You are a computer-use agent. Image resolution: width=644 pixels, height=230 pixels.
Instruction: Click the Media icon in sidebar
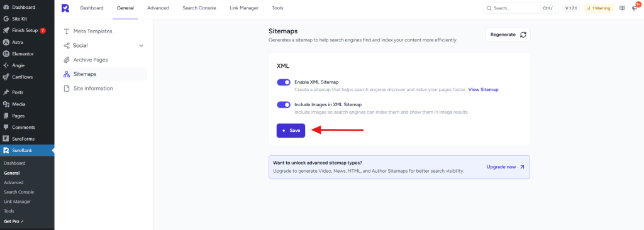[x=6, y=104]
